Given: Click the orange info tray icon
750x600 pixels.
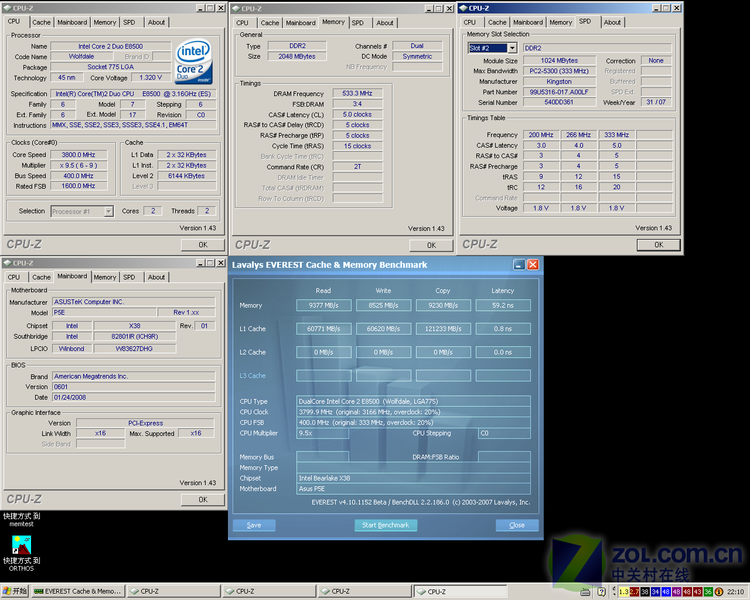Looking at the screenshot, I should [x=718, y=592].
